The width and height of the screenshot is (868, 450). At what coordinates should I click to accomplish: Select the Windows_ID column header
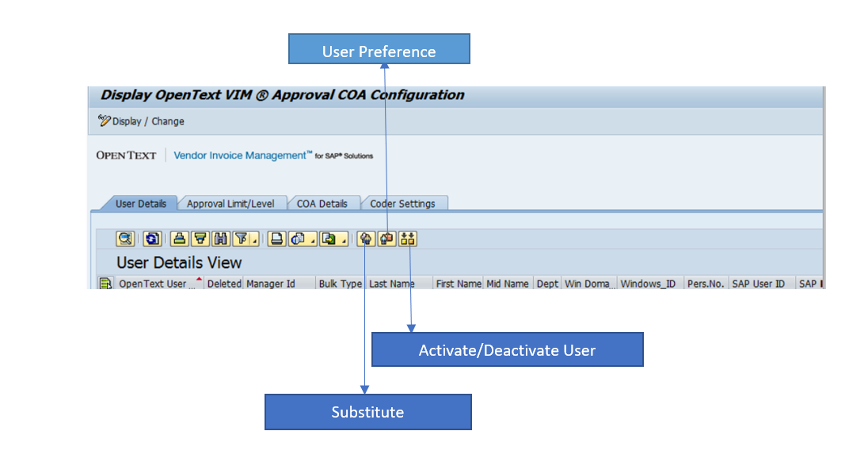click(650, 284)
